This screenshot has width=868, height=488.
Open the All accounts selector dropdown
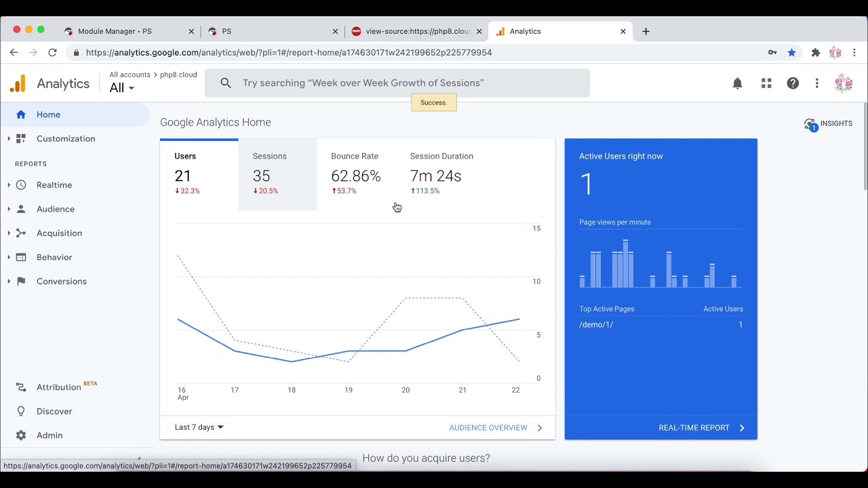(x=122, y=88)
